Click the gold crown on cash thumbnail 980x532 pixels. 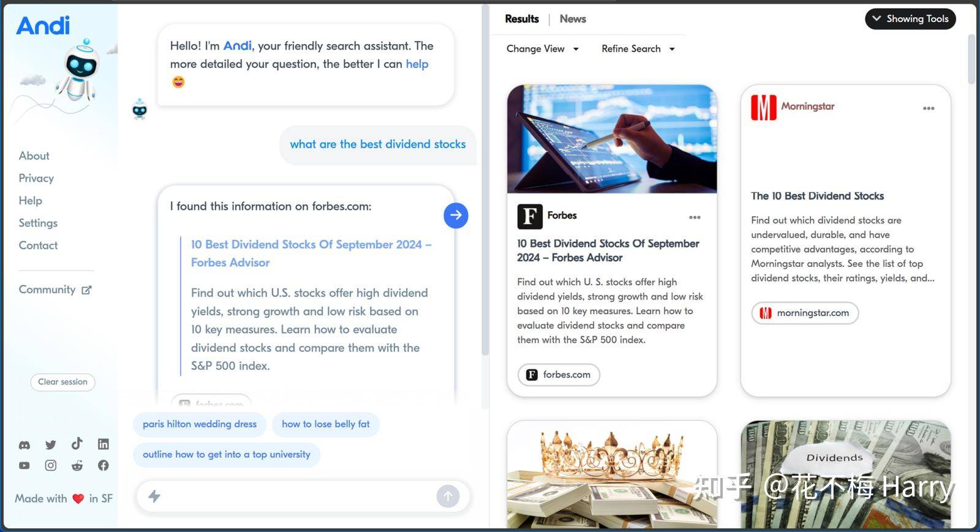[x=612, y=474]
